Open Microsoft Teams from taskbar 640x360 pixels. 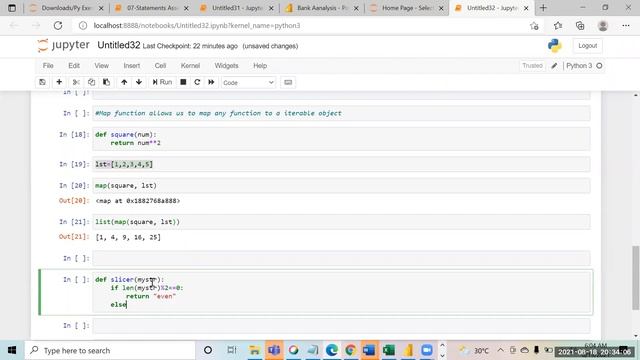pyautogui.click(x=274, y=350)
